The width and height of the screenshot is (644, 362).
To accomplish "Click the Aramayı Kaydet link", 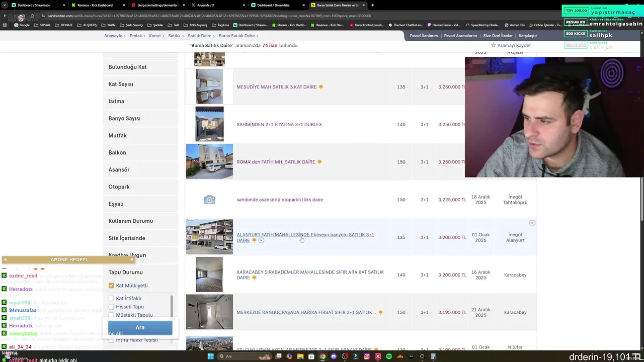I will pyautogui.click(x=514, y=45).
